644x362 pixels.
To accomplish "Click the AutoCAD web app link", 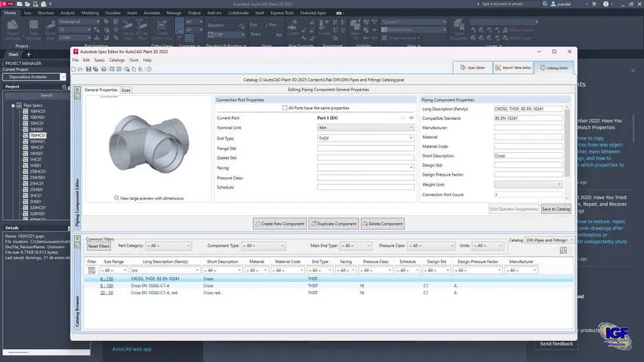I will pyautogui.click(x=132, y=349).
